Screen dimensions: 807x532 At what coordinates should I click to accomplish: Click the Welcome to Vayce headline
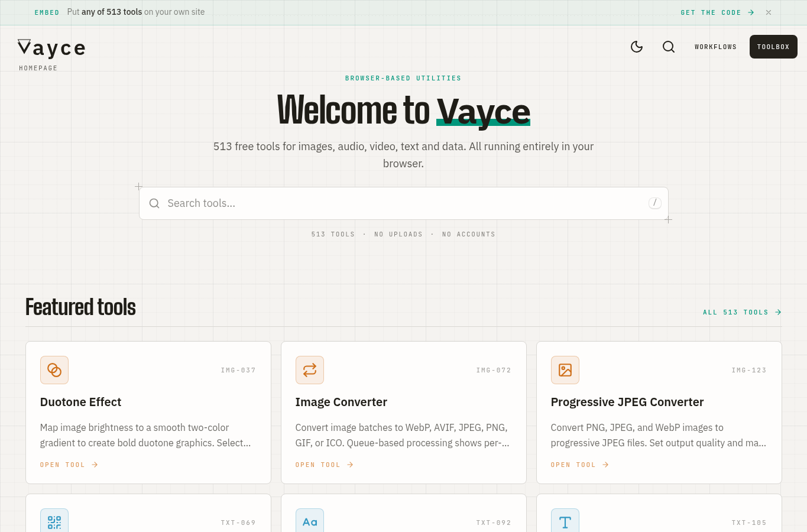tap(404, 111)
